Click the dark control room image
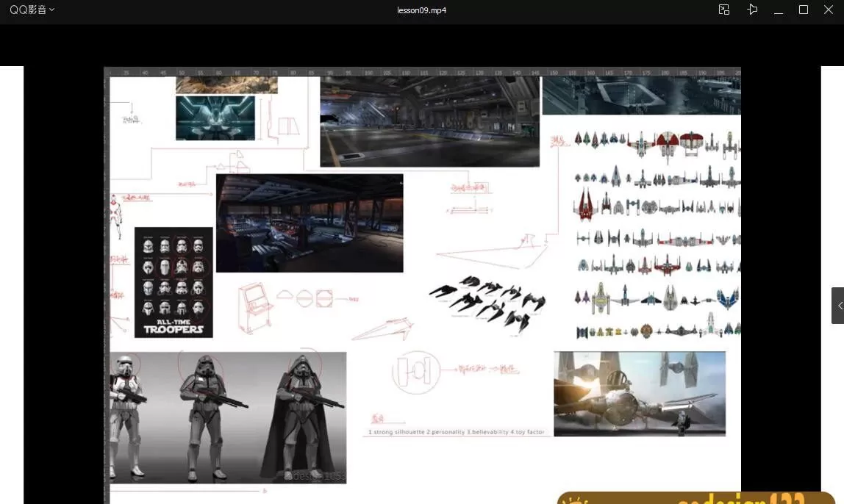 coord(310,223)
